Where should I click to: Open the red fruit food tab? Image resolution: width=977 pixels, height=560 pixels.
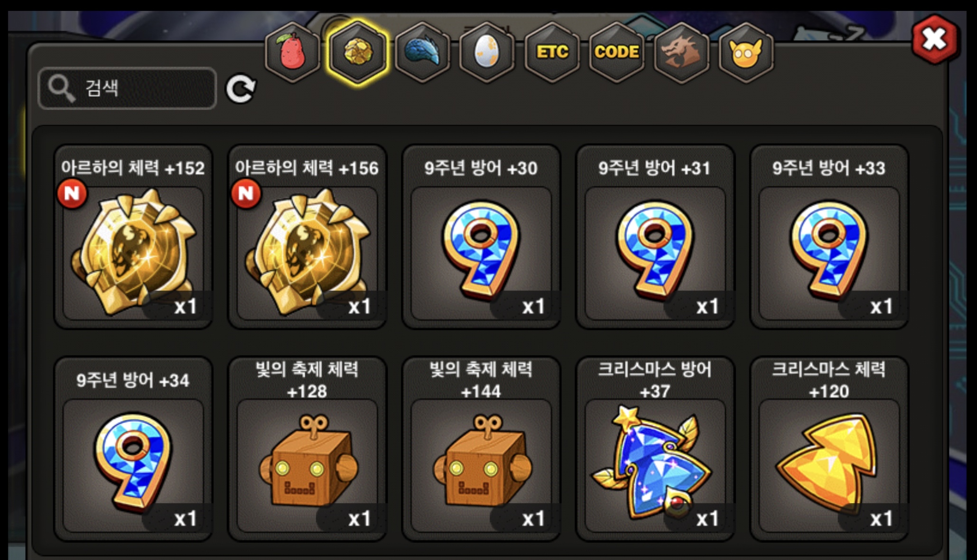pyautogui.click(x=292, y=52)
